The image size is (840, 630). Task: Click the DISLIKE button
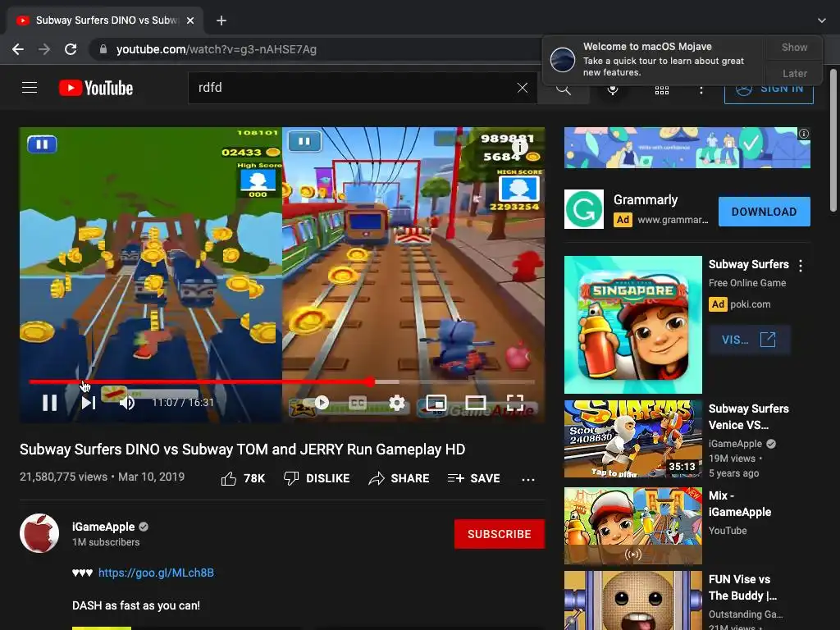tap(317, 478)
